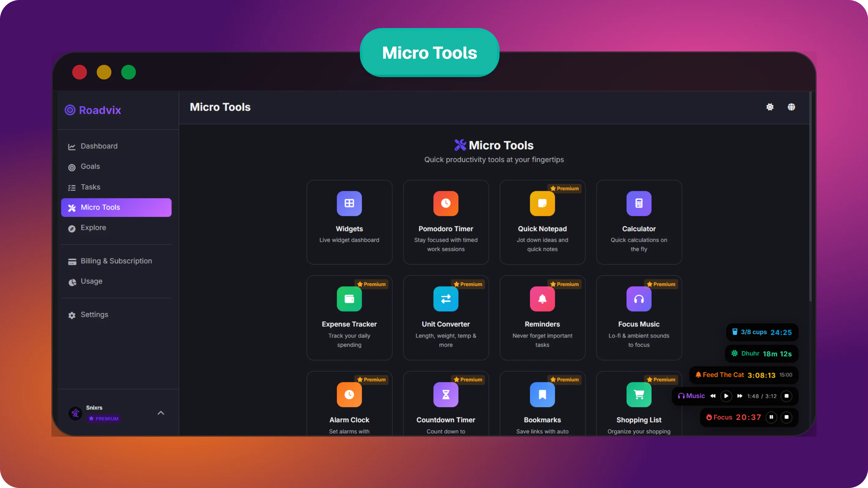Open the 3/8 cups water tracker widget
The height and width of the screenshot is (488, 868).
coord(762,332)
